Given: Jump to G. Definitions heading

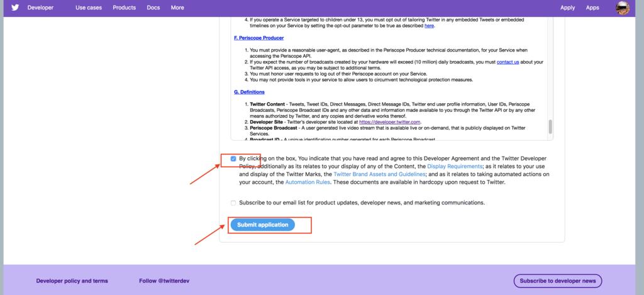Looking at the screenshot, I should pos(249,92).
